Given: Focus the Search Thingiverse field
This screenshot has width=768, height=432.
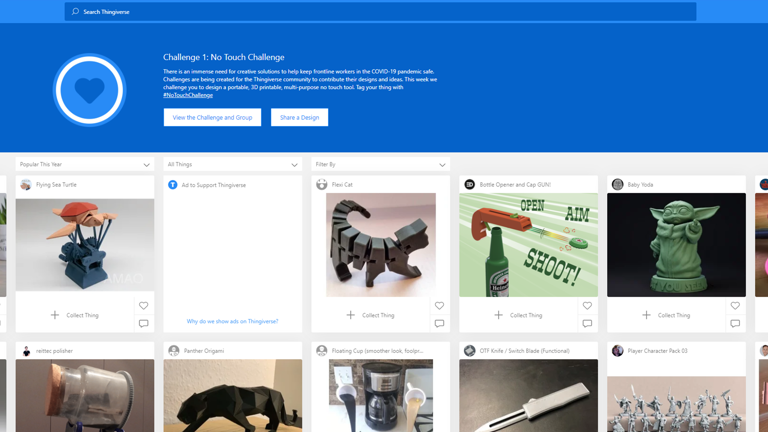Looking at the screenshot, I should pos(380,12).
